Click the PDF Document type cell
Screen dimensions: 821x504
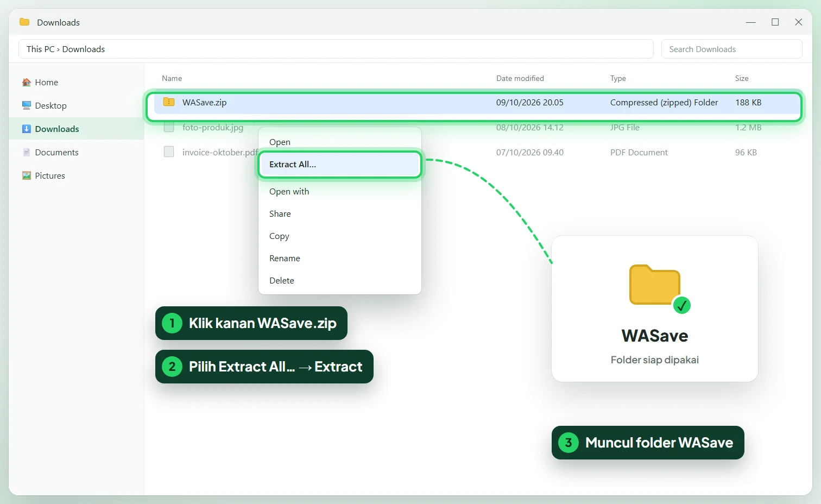639,152
